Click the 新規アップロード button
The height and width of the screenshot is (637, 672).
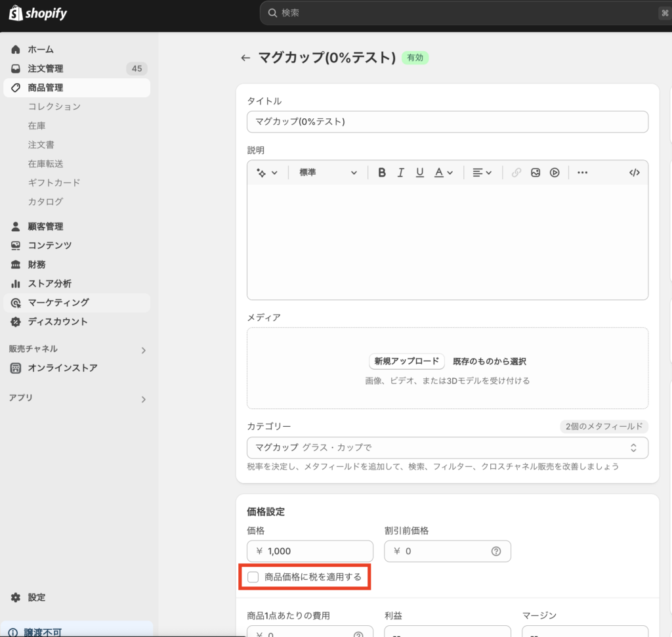coord(406,361)
